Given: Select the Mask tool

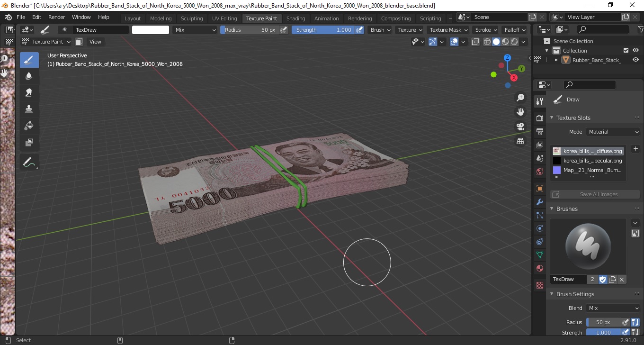Looking at the screenshot, I should (x=29, y=142).
